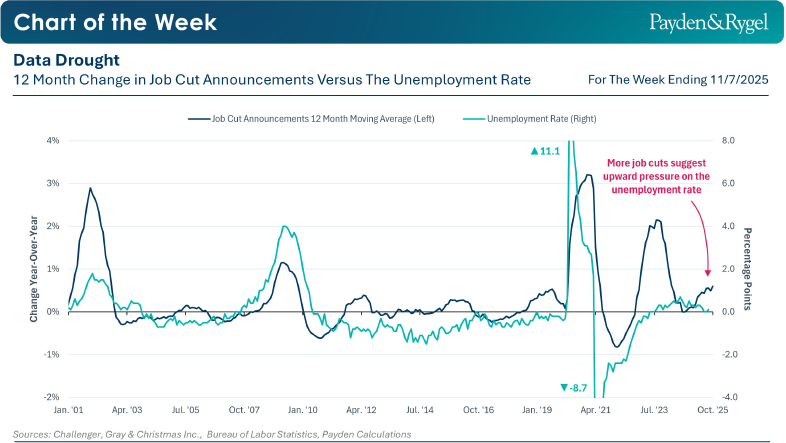Screen dimensions: 786x443
Task: Click the red annotation arrow
Action: 705,235
